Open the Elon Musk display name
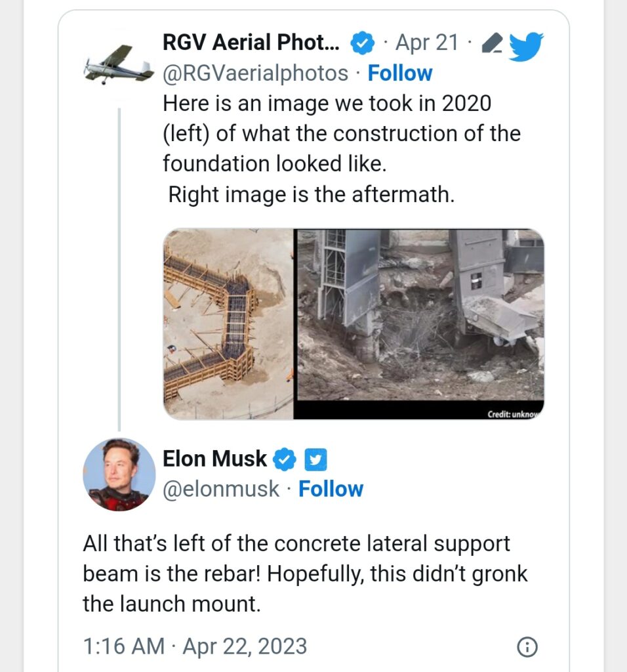Screen dimensions: 627x672 [214, 459]
